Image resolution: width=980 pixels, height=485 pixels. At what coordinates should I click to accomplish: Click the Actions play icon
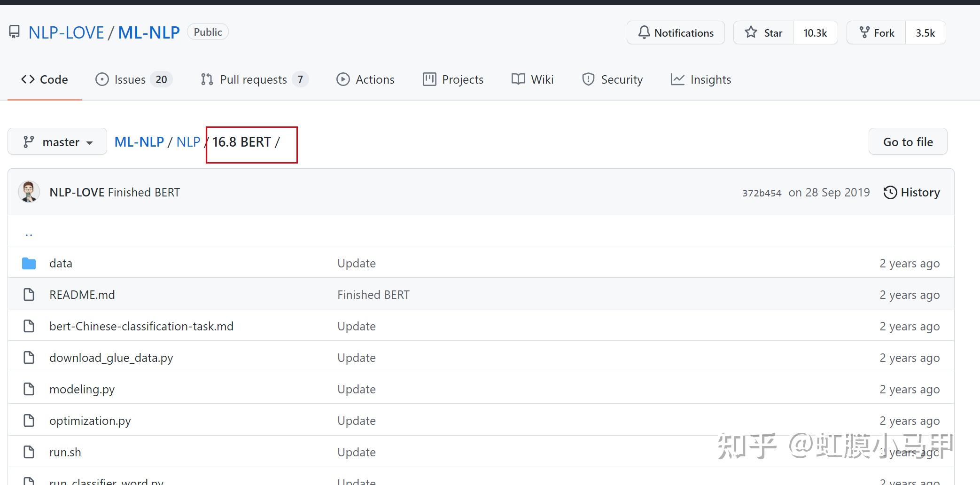pos(343,79)
